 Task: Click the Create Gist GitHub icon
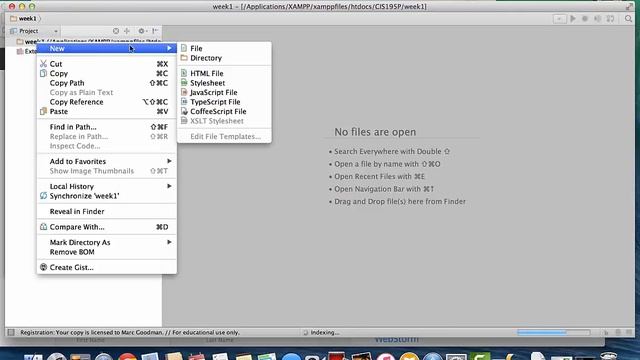tap(43, 267)
